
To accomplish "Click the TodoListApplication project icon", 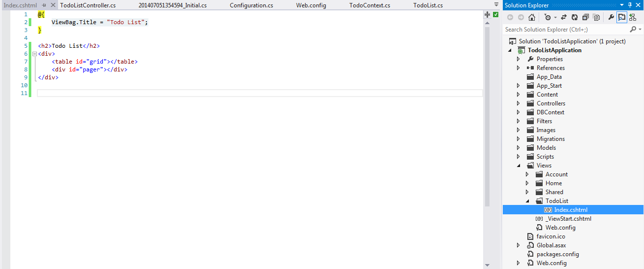I will tap(521, 50).
